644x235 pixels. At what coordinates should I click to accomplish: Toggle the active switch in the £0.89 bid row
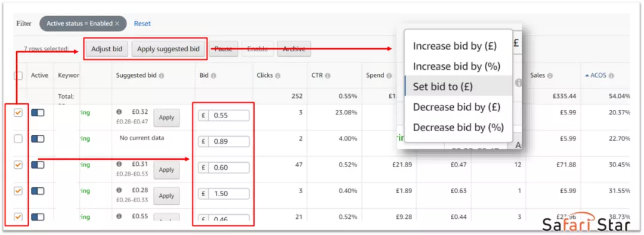tap(38, 139)
